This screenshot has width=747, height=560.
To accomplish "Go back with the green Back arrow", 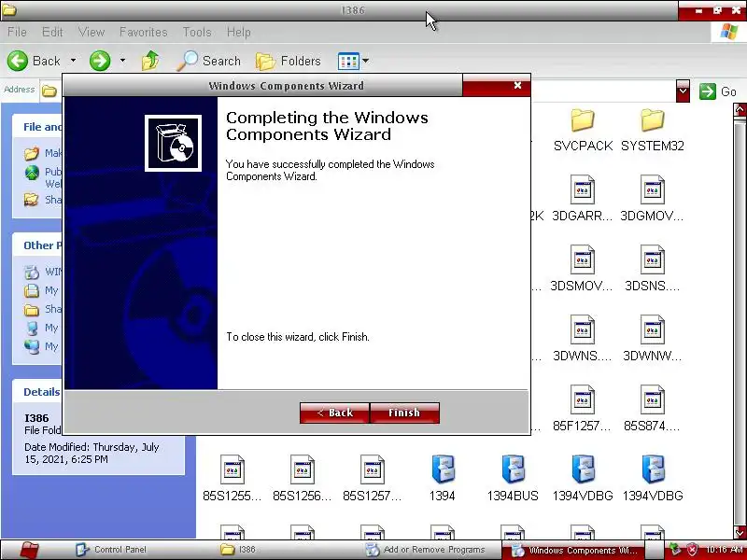I will 18,61.
